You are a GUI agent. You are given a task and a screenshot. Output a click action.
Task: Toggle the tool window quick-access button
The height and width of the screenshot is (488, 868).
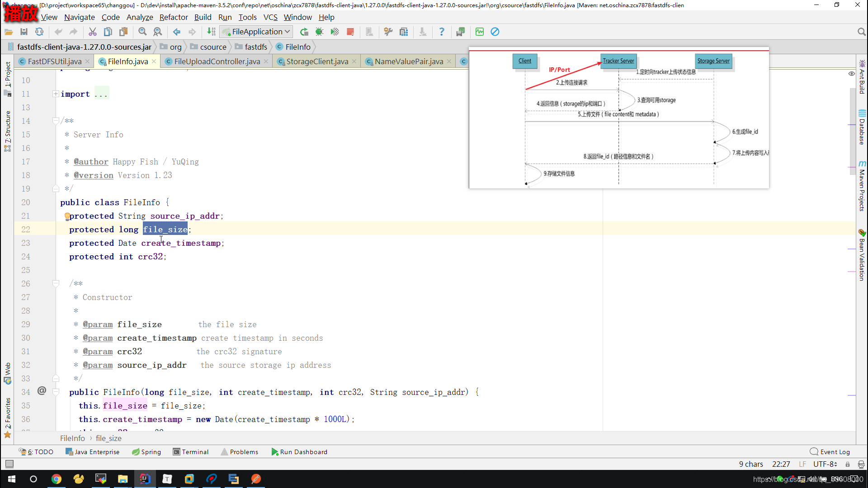pyautogui.click(x=9, y=464)
